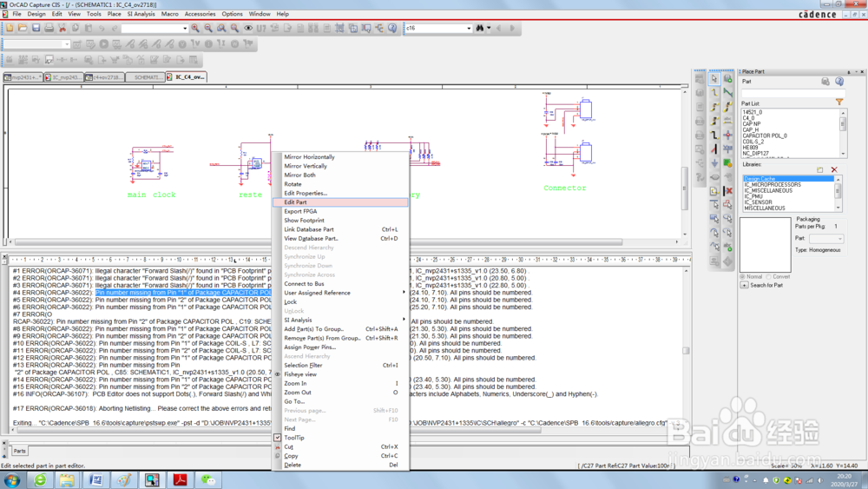Image resolution: width=868 pixels, height=489 pixels.
Task: Open Help question-mark toolbar icon
Action: (x=392, y=28)
